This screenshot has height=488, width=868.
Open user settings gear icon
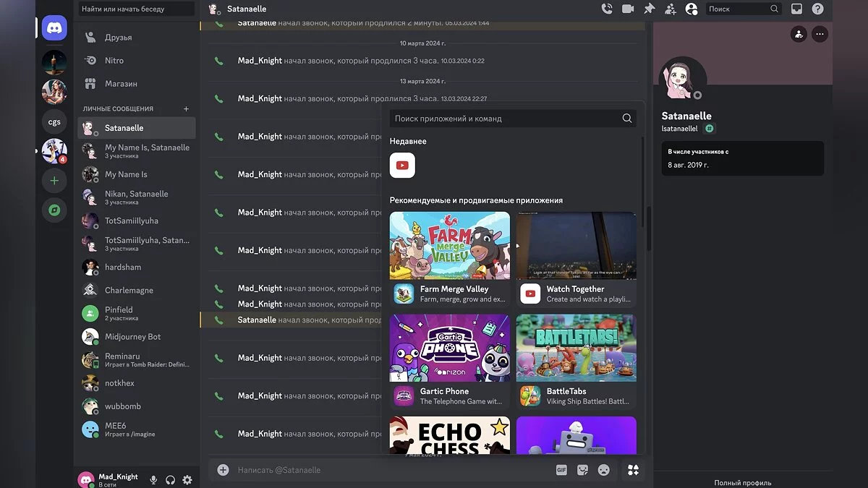pyautogui.click(x=187, y=479)
